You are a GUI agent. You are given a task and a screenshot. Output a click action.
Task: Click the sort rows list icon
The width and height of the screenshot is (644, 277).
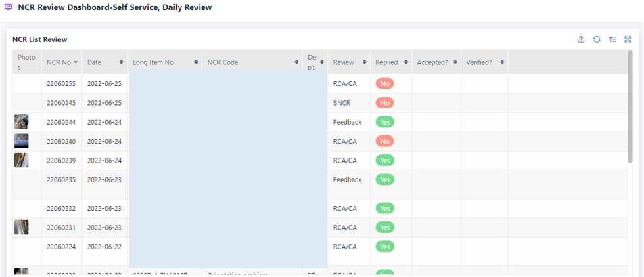point(612,39)
